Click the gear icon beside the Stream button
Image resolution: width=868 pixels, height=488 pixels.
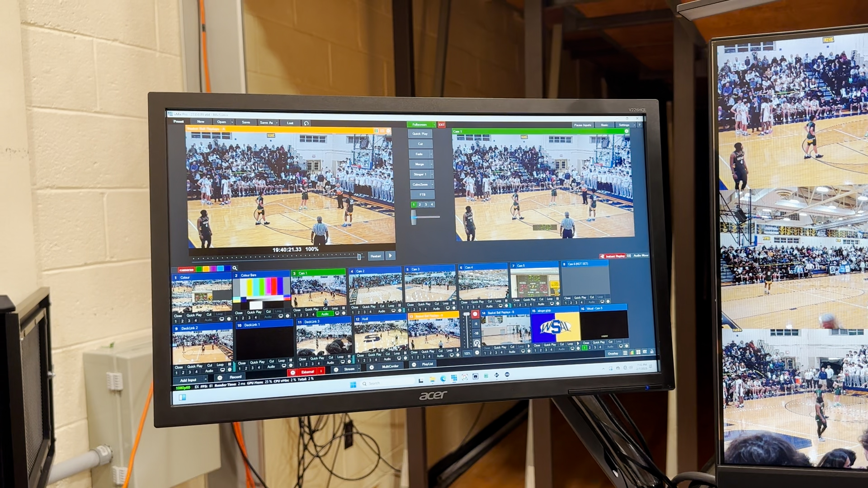click(x=336, y=370)
